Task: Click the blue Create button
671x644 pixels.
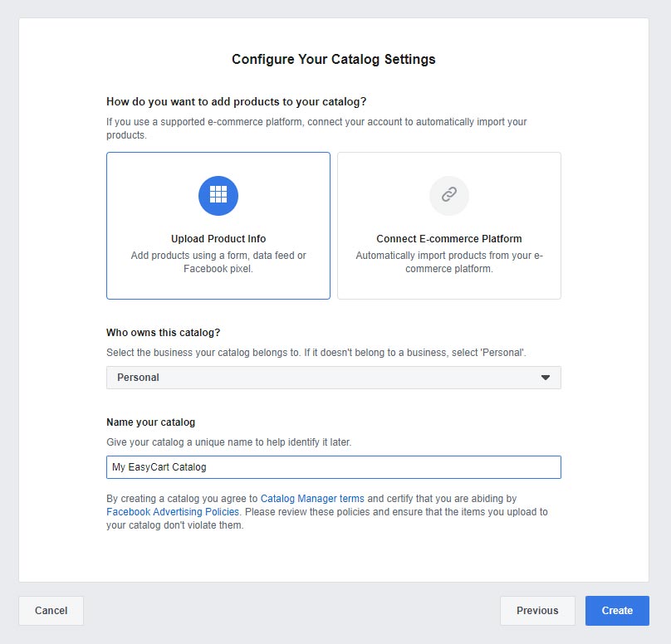Action: [617, 611]
